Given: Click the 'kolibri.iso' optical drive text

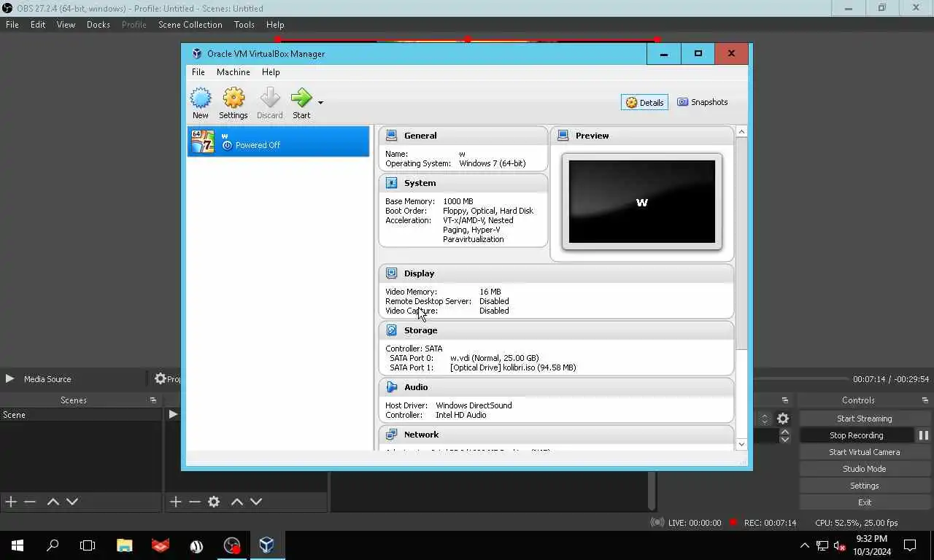Looking at the screenshot, I should click(x=513, y=367).
